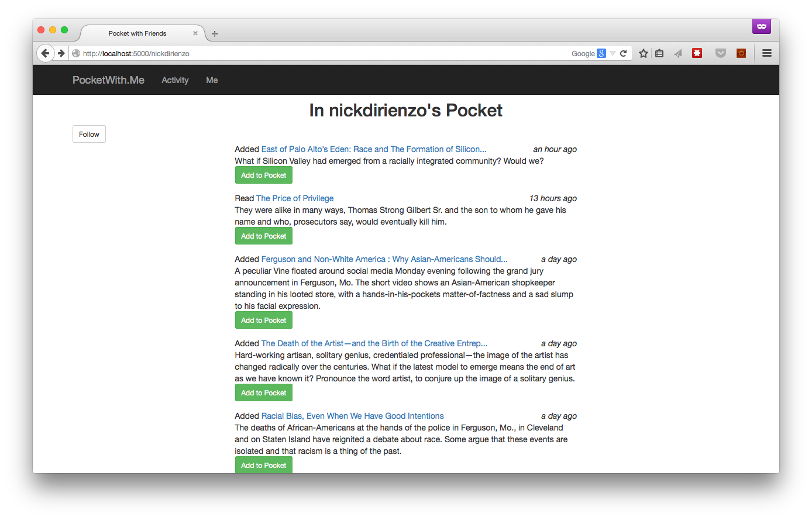Reload the page with the refresh icon
This screenshot has width=812, height=520.
tap(624, 53)
